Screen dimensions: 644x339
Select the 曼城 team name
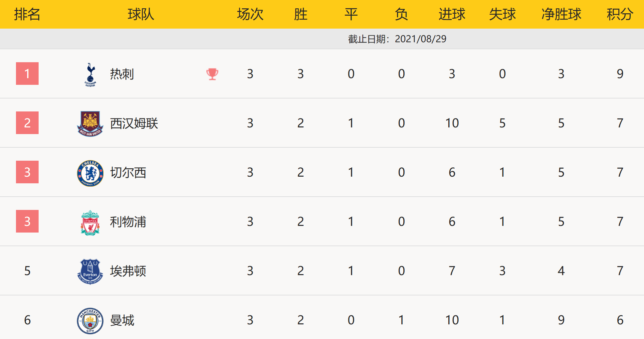pyautogui.click(x=122, y=320)
